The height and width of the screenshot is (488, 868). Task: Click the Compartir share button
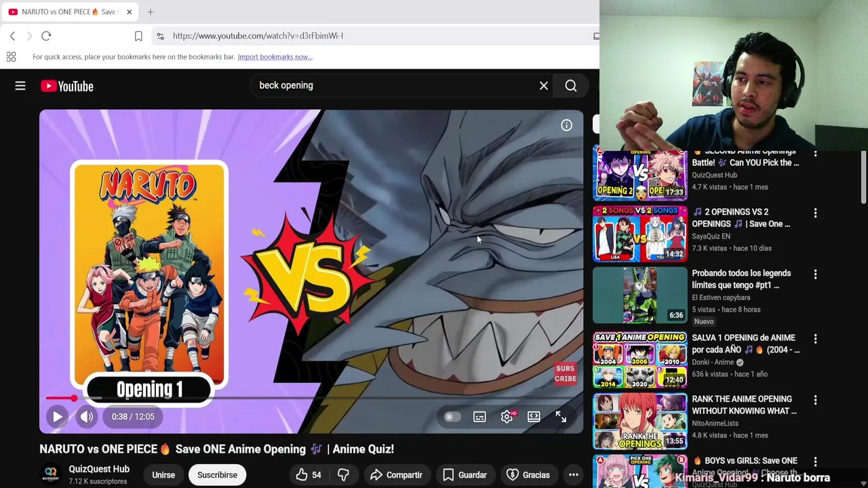click(397, 475)
